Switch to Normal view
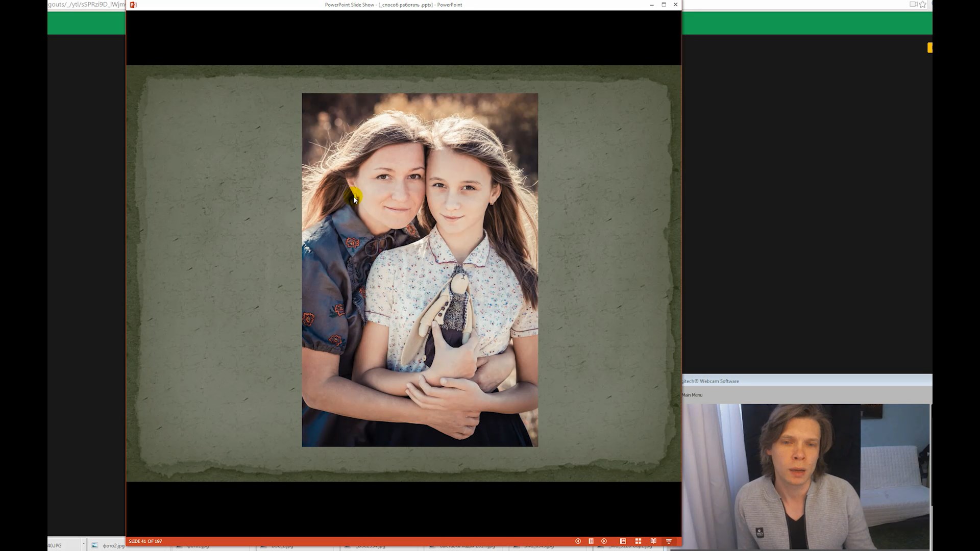Image resolution: width=980 pixels, height=551 pixels. pyautogui.click(x=623, y=541)
